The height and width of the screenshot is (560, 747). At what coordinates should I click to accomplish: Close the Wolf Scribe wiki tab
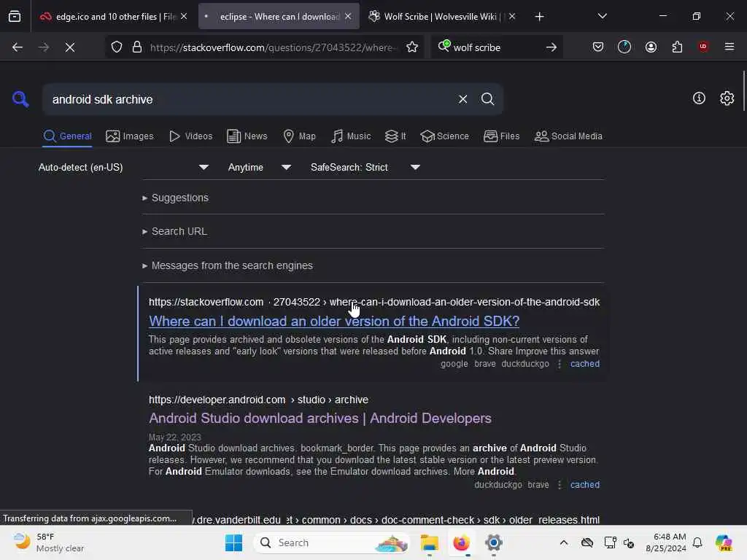pos(512,16)
